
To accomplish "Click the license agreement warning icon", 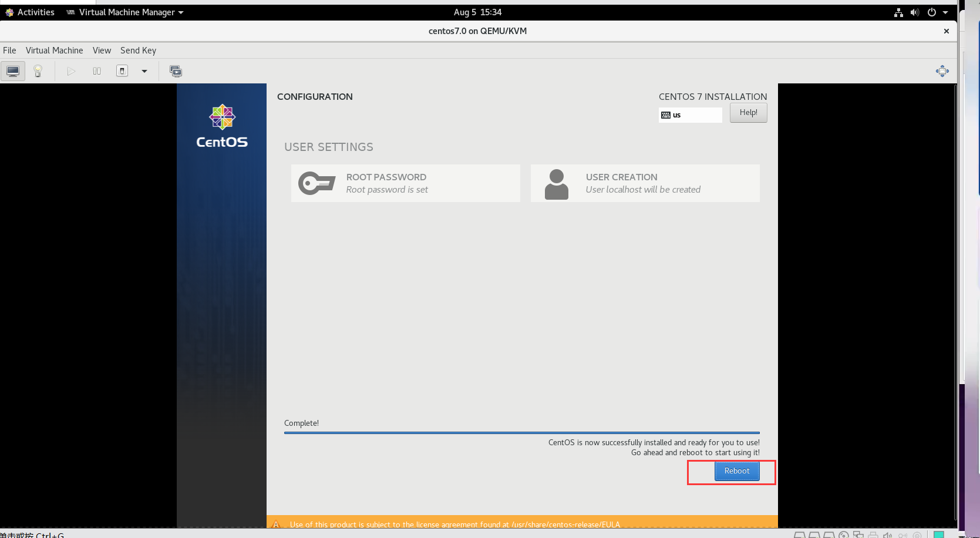I will [276, 524].
